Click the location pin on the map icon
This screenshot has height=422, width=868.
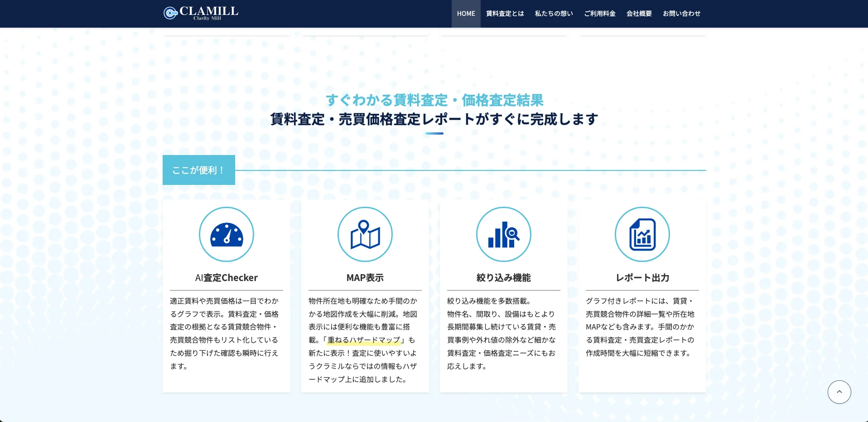pos(364,227)
